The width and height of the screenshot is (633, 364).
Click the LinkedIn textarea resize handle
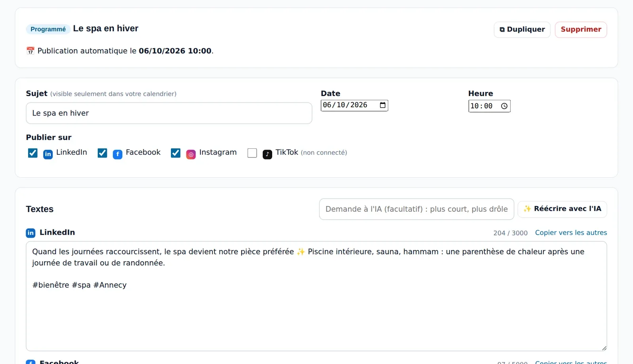coord(604,348)
